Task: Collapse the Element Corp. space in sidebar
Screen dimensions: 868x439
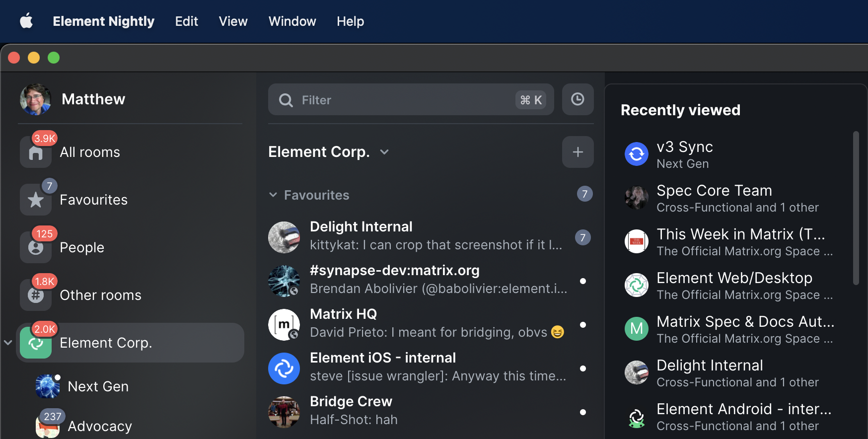Action: pos(8,343)
